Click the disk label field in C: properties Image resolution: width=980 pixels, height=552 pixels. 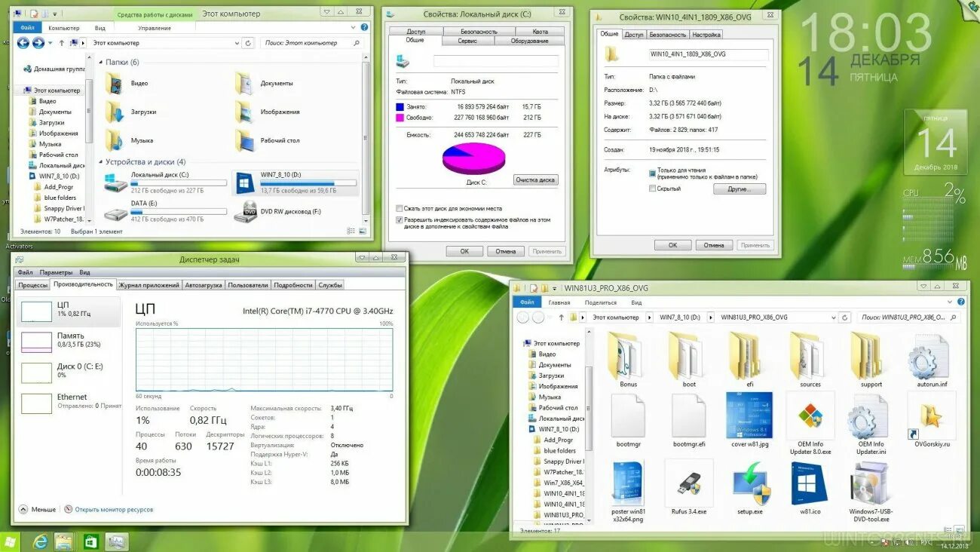496,60
